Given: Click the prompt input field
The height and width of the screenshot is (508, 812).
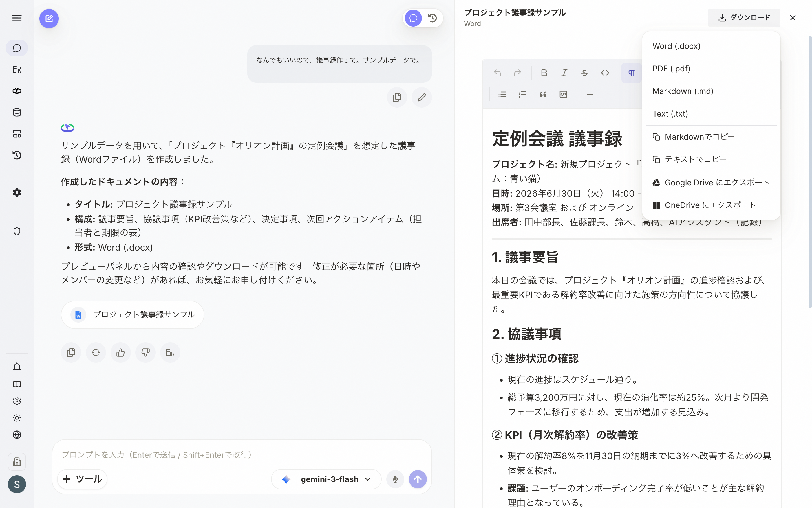Looking at the screenshot, I should [x=242, y=455].
